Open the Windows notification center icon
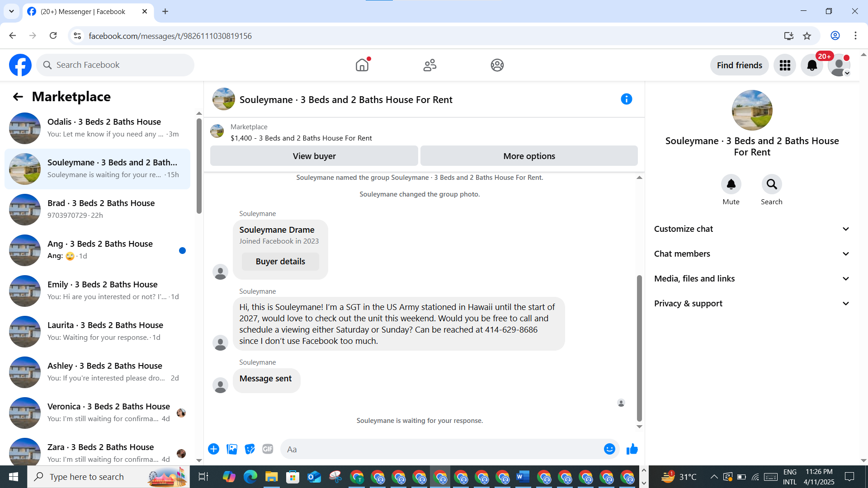868x488 pixels. point(849,477)
